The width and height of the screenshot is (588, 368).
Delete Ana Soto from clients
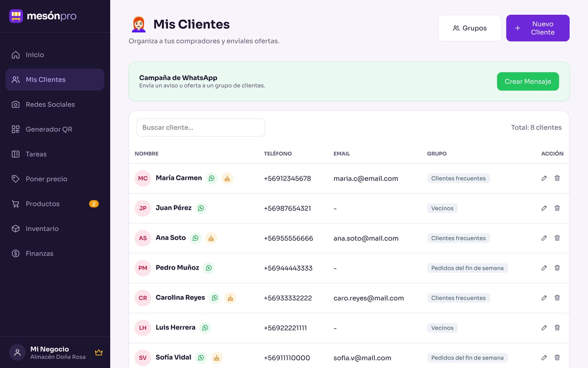[557, 238]
